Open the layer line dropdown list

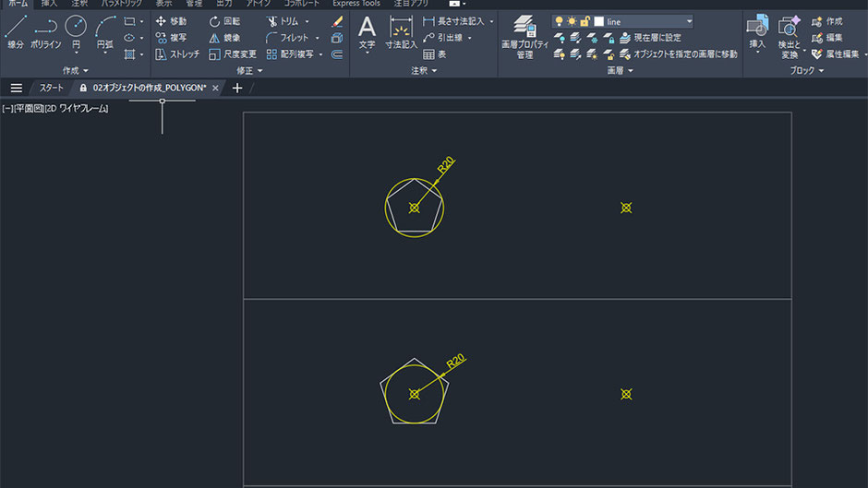(689, 21)
